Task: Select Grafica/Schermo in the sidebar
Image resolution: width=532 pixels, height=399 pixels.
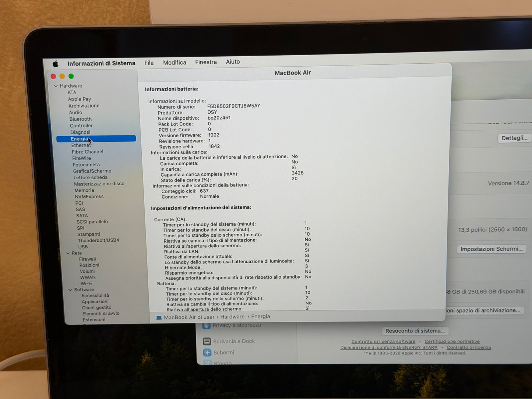Action: [92, 171]
